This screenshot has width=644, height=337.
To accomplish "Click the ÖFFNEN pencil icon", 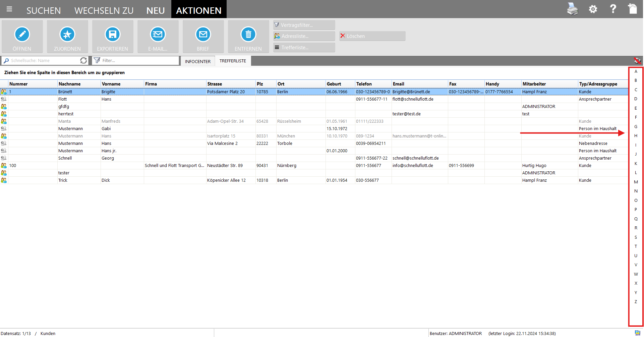I will (x=22, y=35).
